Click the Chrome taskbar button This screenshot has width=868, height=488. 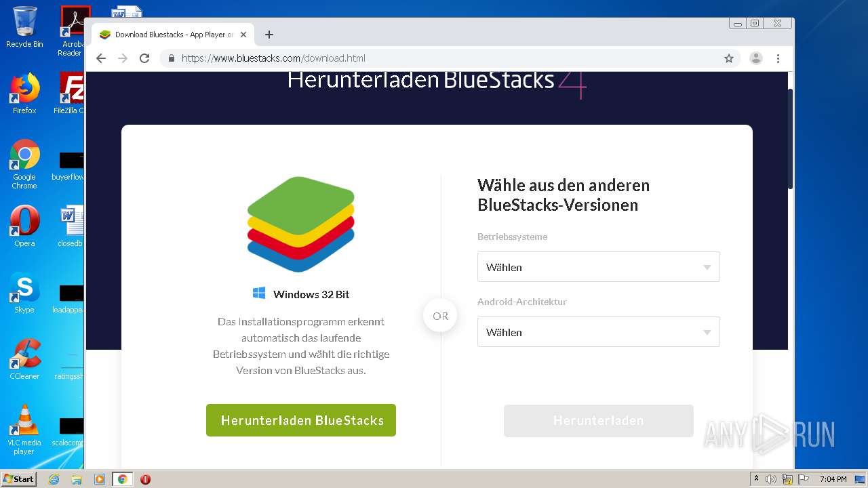(x=123, y=479)
